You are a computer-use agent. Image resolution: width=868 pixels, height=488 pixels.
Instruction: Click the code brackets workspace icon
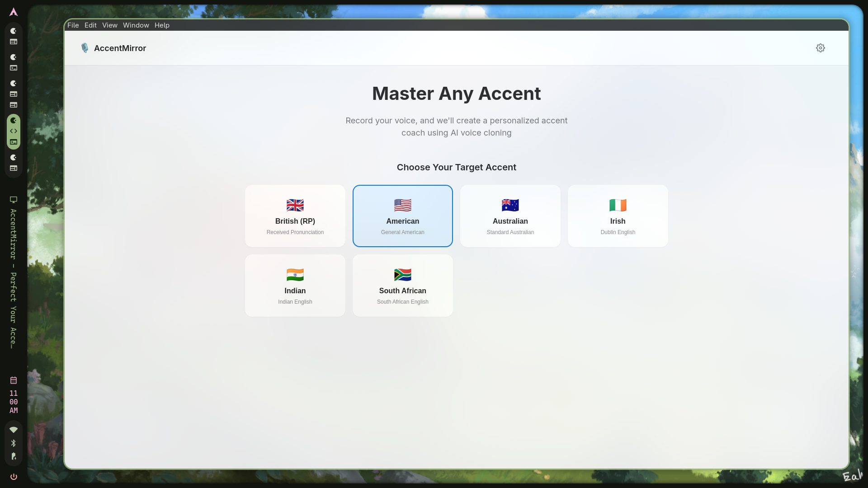(x=14, y=131)
